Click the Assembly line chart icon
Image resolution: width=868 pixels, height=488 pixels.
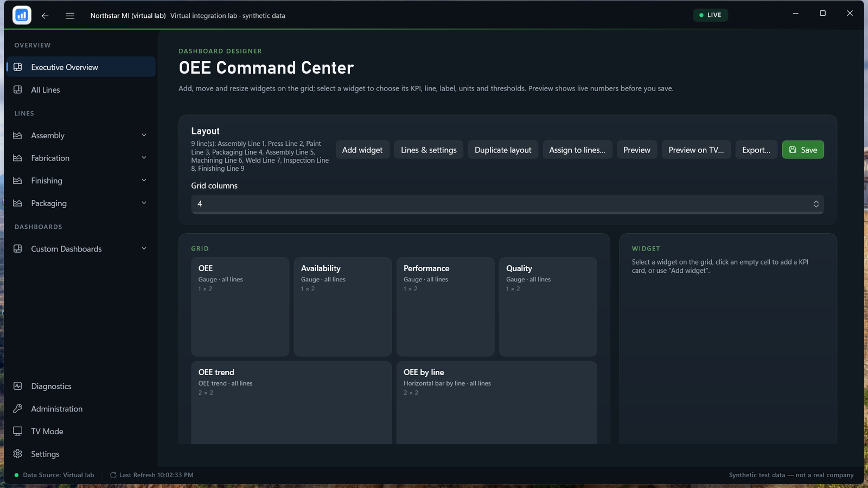point(18,136)
